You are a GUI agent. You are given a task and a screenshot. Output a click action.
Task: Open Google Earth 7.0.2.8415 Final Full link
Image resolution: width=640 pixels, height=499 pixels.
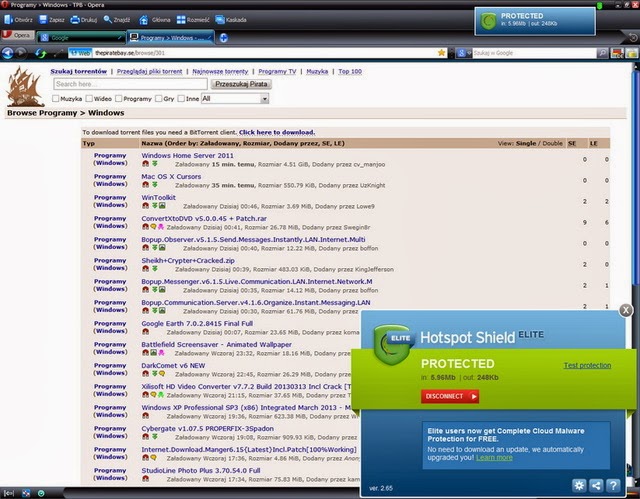[x=197, y=324]
